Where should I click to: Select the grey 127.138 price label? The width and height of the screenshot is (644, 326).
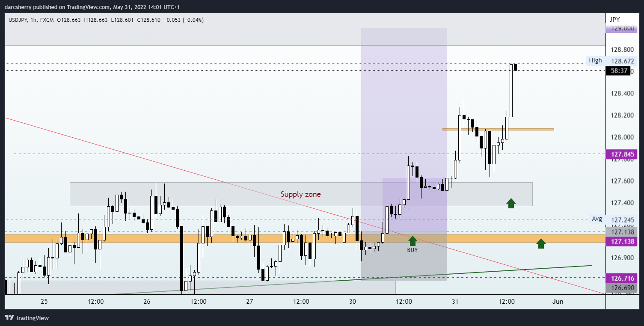(x=622, y=232)
